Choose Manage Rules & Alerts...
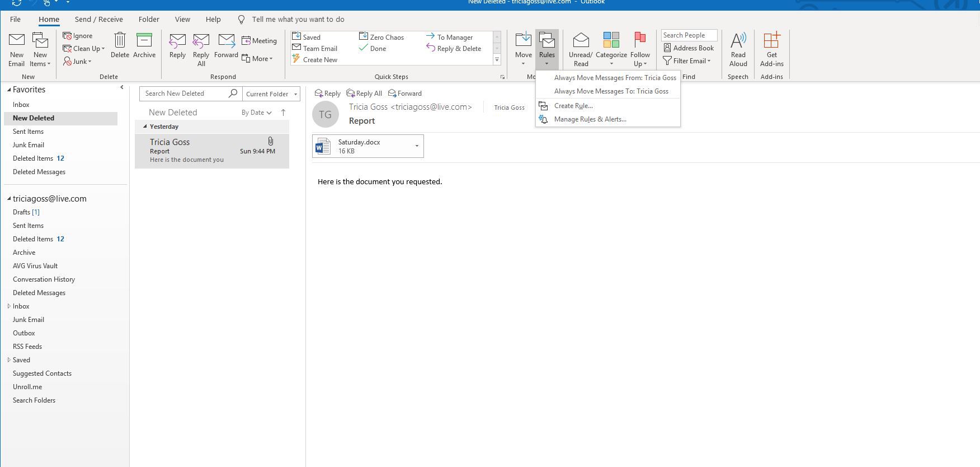The height and width of the screenshot is (467, 980). [x=608, y=119]
